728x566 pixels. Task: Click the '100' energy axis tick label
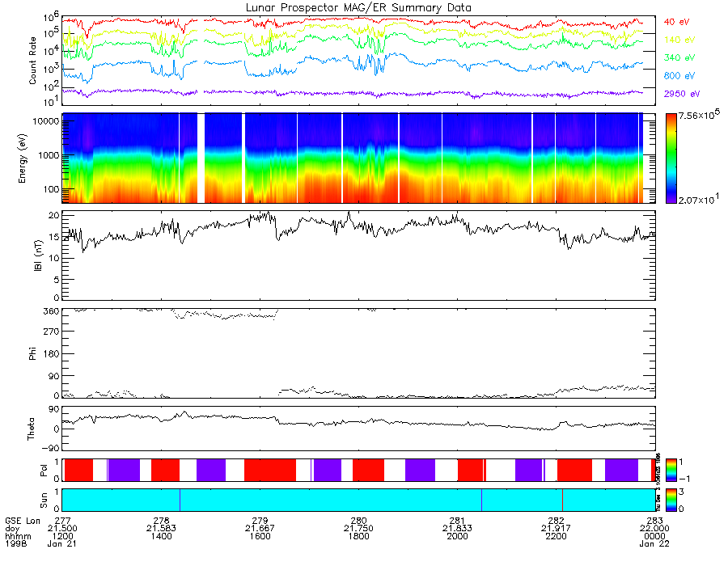click(x=52, y=189)
